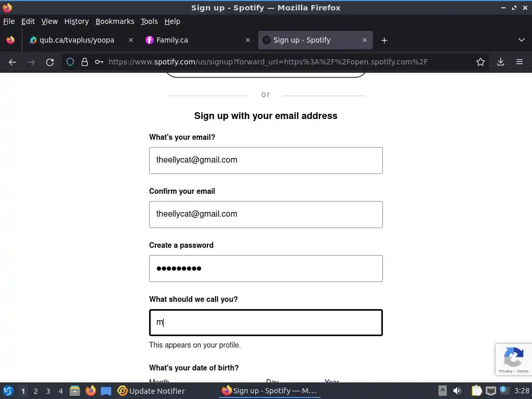Screen dimensions: 532x399
Task: Bookmark this page with the star
Action: [481, 62]
